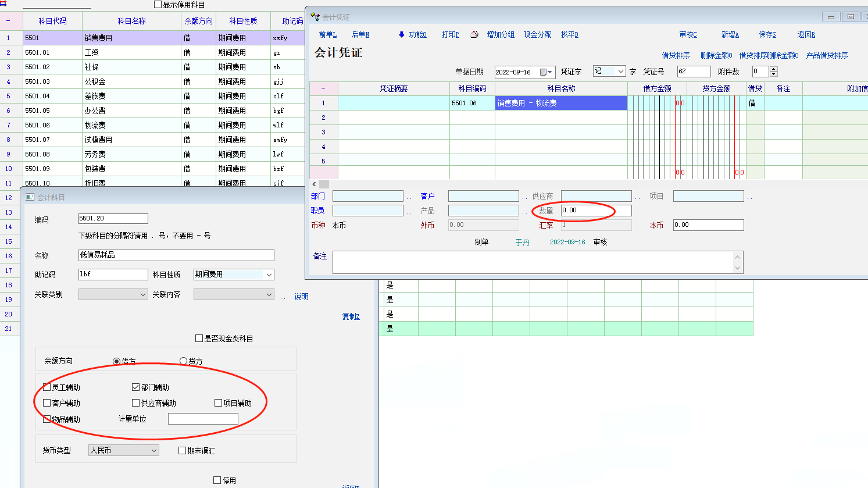Increase 附件数 with the up spinner

pyautogui.click(x=773, y=69)
